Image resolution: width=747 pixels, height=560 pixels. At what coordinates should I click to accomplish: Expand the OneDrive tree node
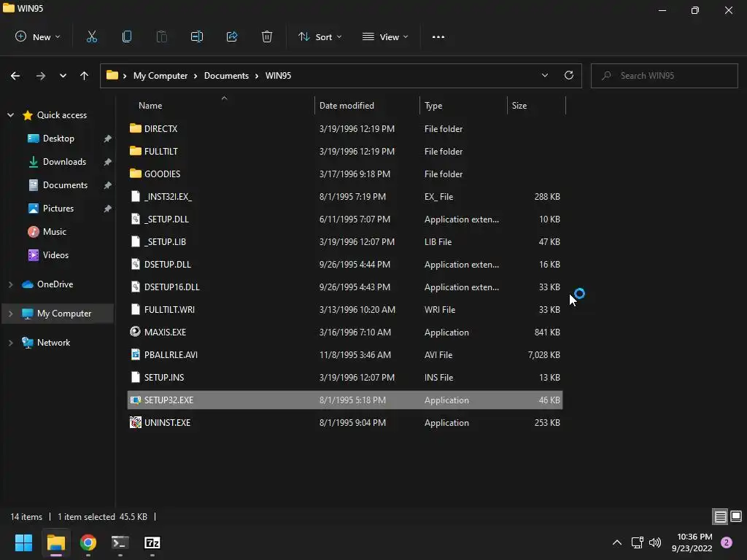pos(10,284)
